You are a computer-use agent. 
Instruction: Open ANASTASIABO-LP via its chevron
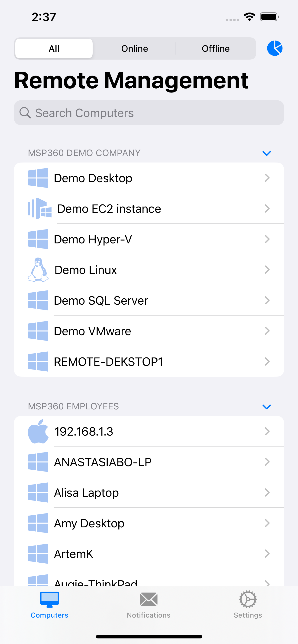click(x=267, y=462)
